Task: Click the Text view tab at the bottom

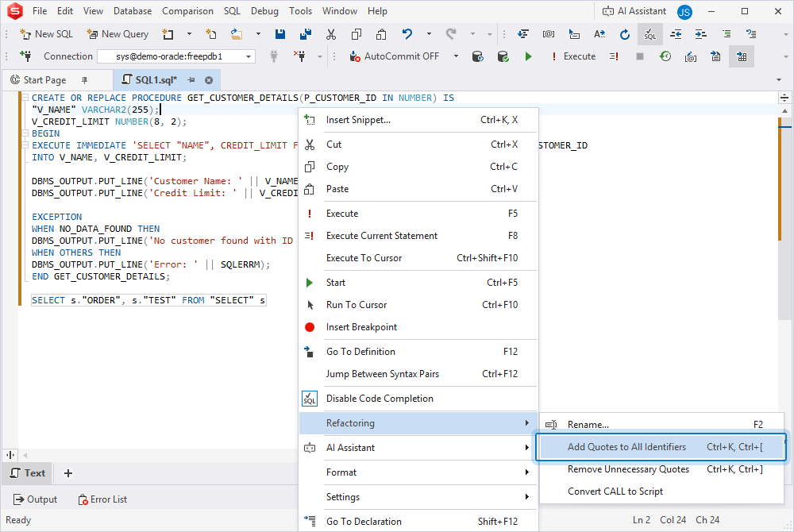Action: tap(27, 472)
